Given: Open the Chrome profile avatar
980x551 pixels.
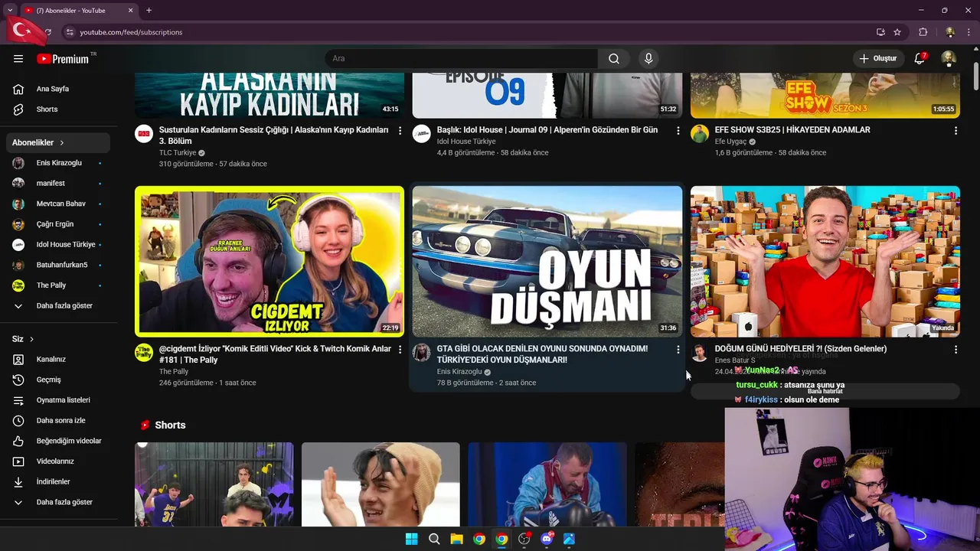Looking at the screenshot, I should (950, 32).
